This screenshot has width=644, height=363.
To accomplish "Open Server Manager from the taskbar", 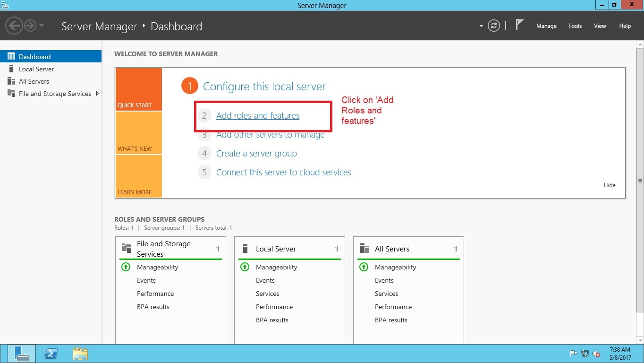I will [x=21, y=354].
